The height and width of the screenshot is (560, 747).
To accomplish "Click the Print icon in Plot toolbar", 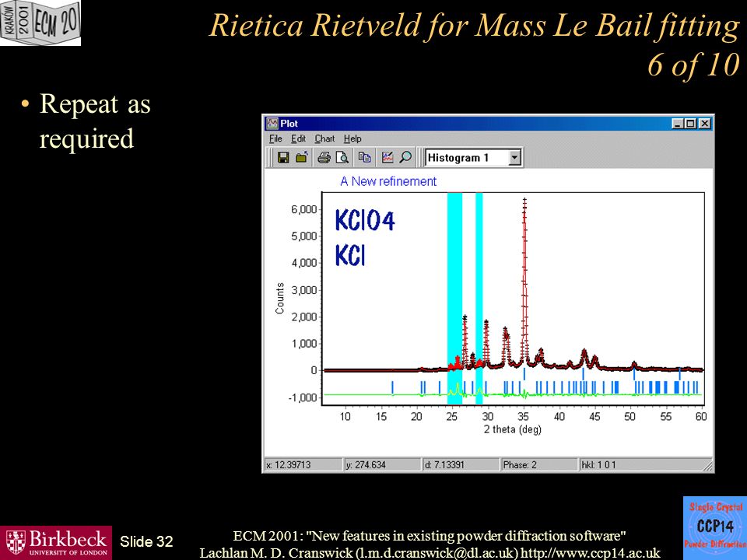I will (x=324, y=158).
